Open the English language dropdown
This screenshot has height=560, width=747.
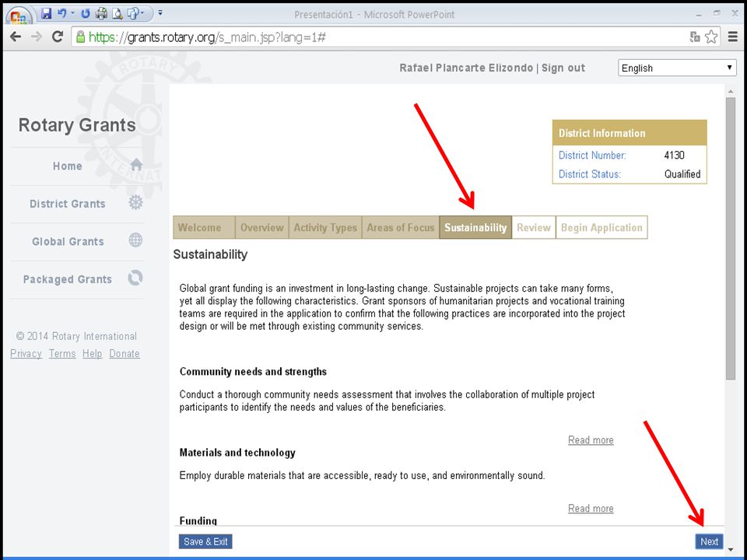coord(676,68)
